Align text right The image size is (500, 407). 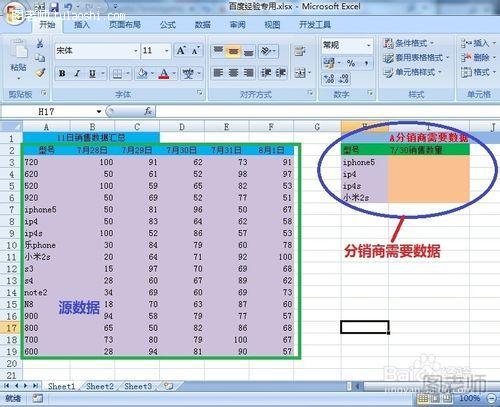point(249,72)
